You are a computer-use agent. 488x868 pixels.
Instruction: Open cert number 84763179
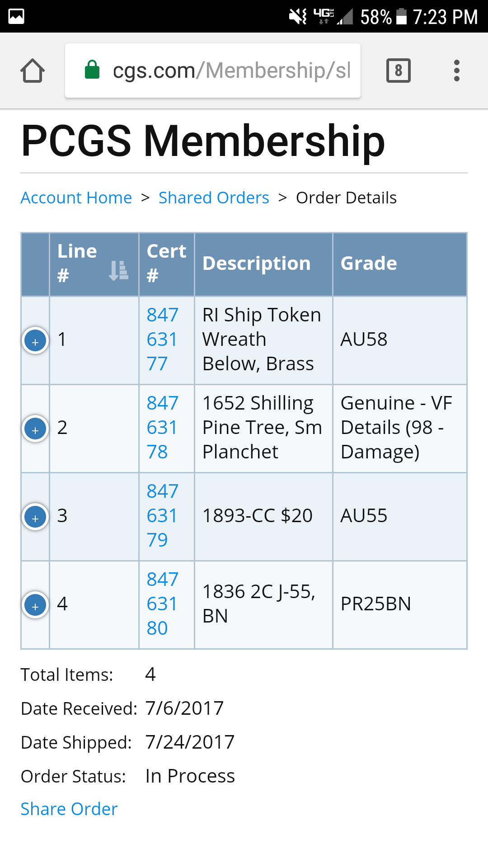tap(163, 516)
